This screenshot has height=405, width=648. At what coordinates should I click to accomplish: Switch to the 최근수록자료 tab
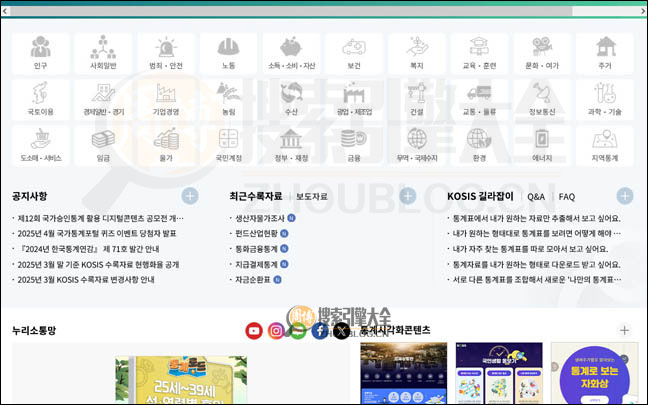pyautogui.click(x=256, y=196)
